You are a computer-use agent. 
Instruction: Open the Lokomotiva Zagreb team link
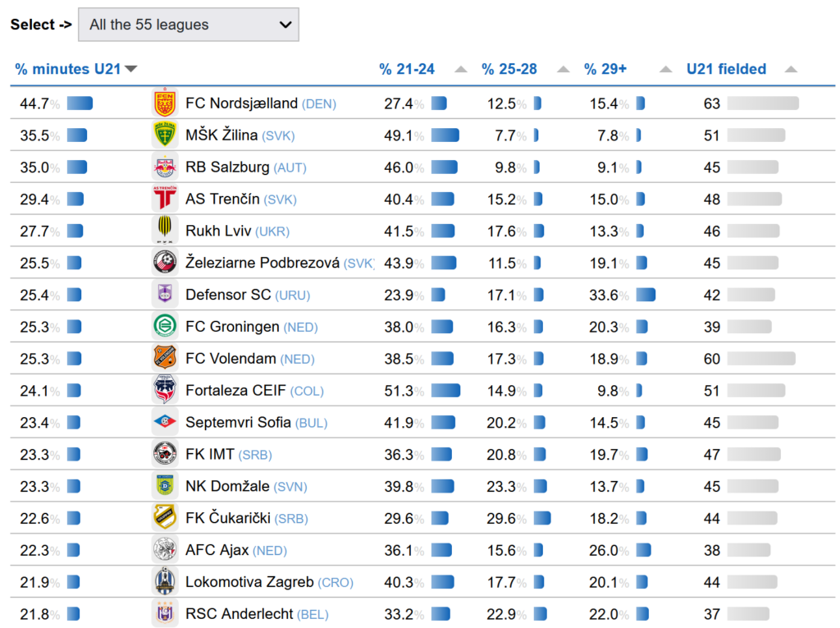click(249, 582)
